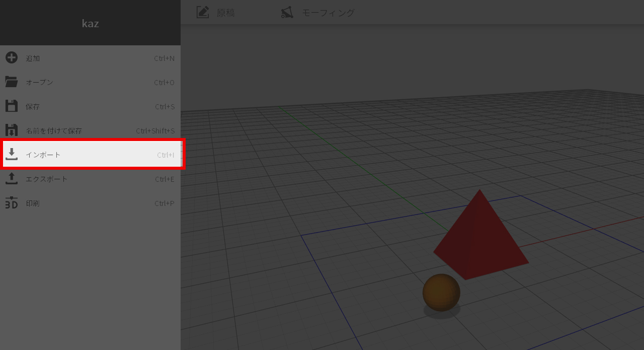The image size is (644, 350).
Task: Click the upload arrow icon beside エクスポート
Action: click(11, 179)
